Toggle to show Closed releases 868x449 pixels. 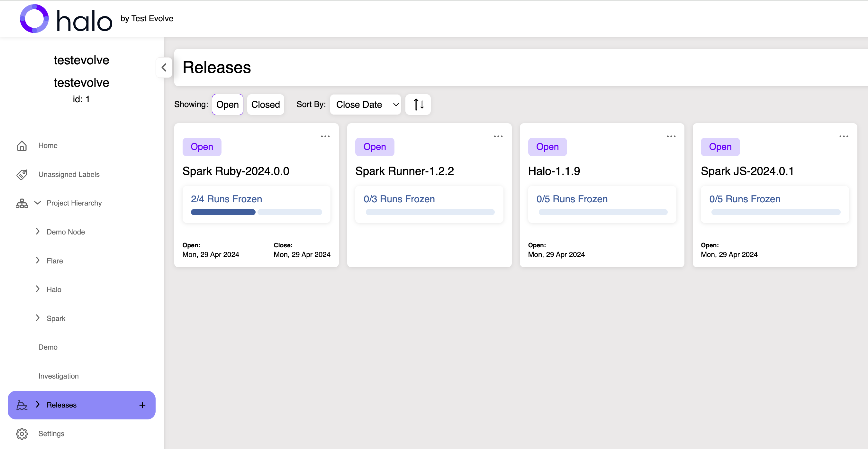[266, 105]
